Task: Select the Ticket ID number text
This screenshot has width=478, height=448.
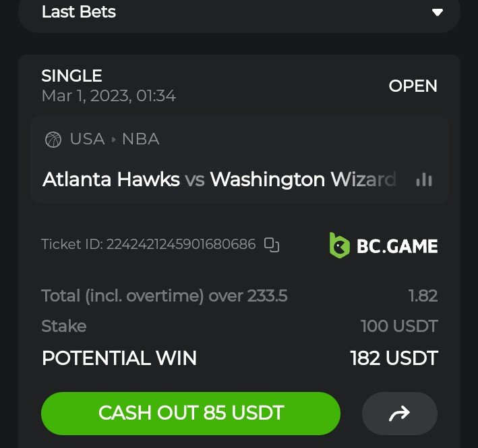Action: [x=181, y=244]
